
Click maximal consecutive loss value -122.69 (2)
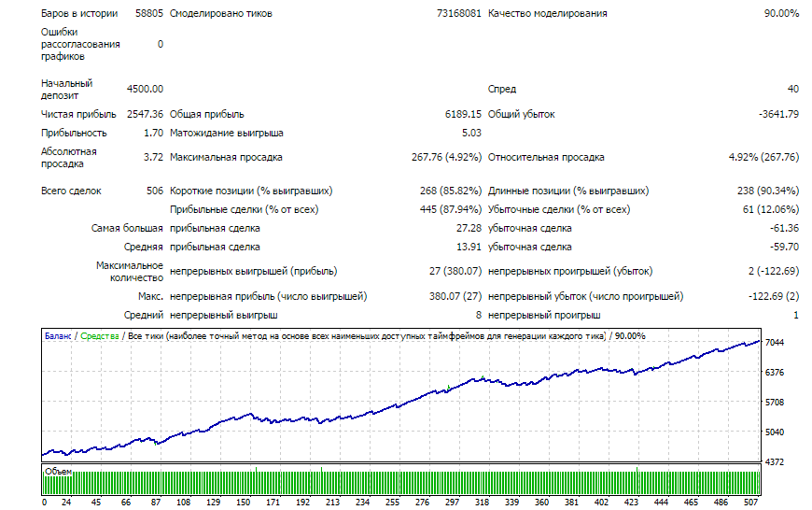[774, 296]
